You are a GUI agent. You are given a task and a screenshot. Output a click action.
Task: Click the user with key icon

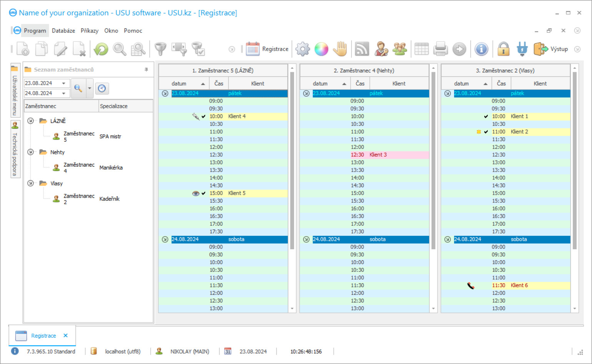381,49
